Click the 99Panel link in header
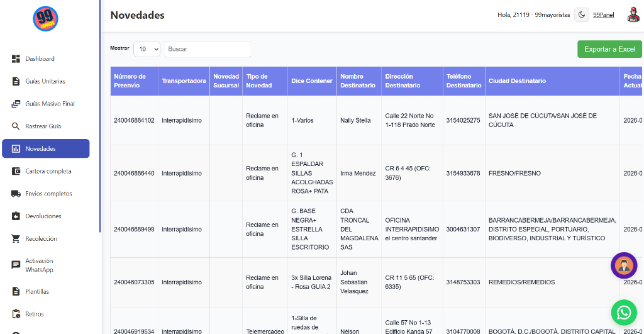 pyautogui.click(x=603, y=14)
